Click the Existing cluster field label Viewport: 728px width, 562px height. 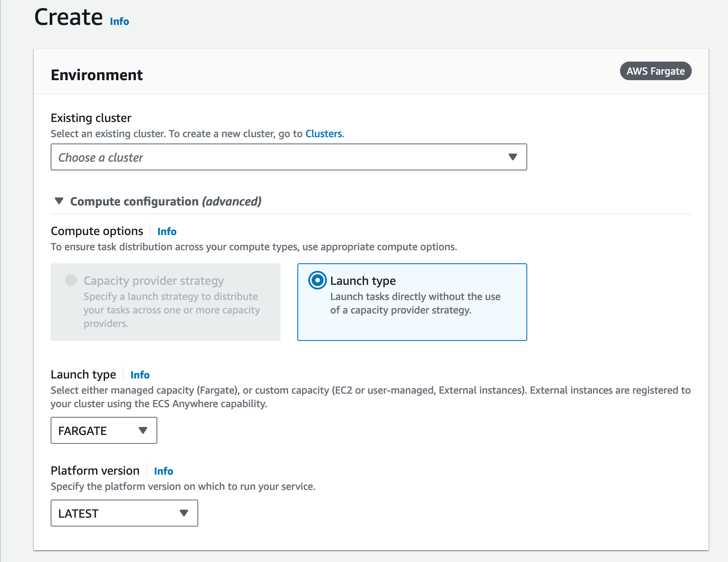pyautogui.click(x=91, y=118)
